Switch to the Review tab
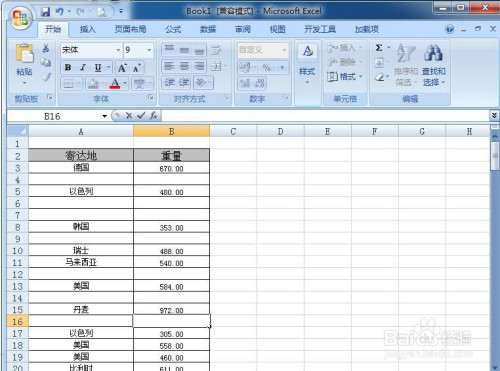Image resolution: width=500 pixels, height=371 pixels. coord(243,29)
